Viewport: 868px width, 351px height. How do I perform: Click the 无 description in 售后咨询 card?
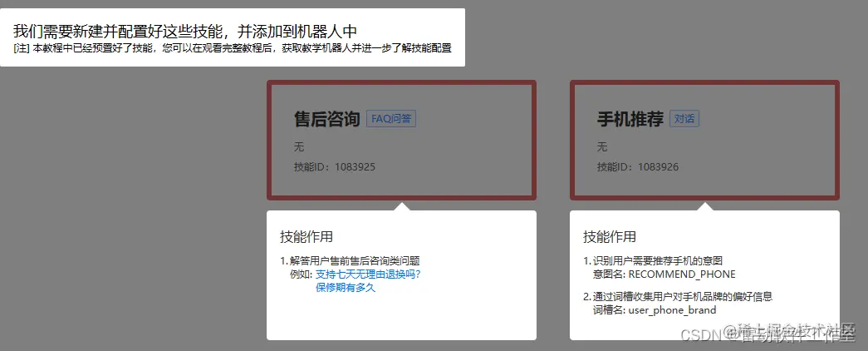(299, 147)
